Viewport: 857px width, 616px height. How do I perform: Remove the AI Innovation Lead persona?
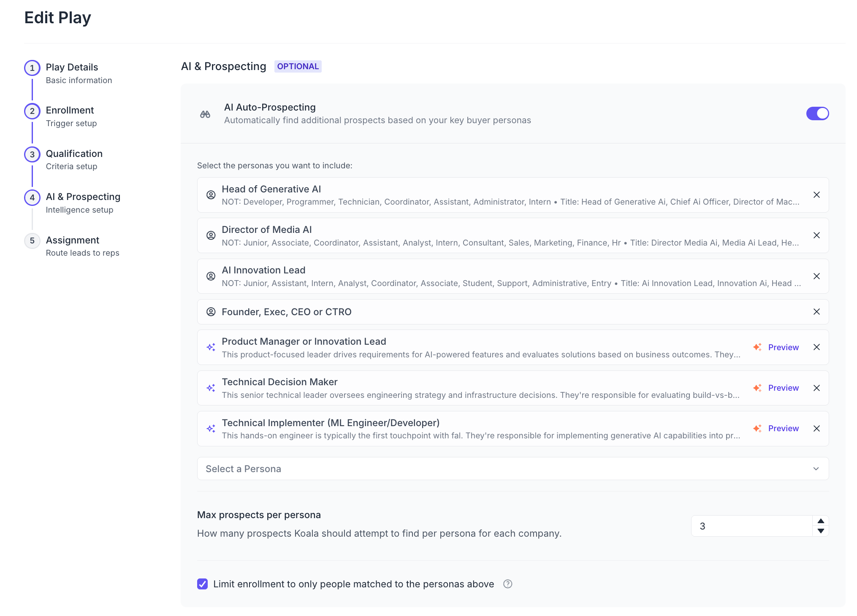coord(816,276)
